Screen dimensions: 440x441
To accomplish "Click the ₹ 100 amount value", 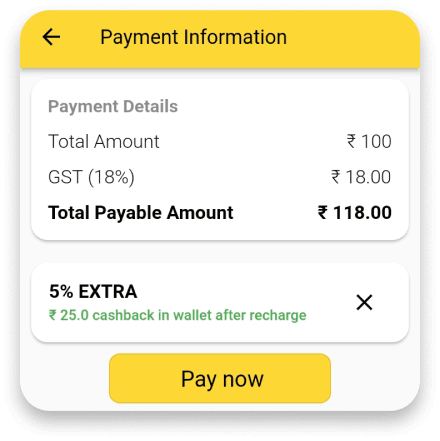I will (369, 141).
